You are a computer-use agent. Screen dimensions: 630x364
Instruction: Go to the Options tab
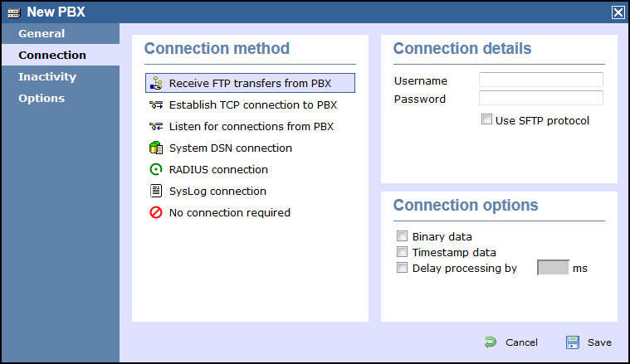point(42,99)
